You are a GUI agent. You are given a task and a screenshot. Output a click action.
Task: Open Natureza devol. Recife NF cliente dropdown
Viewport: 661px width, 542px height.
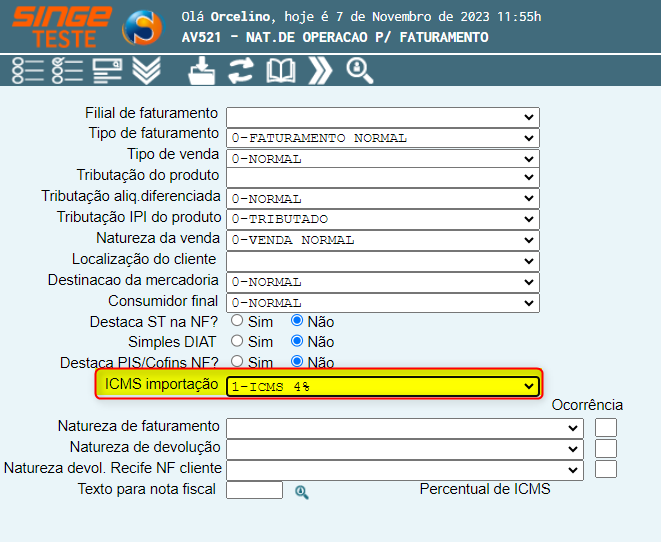coord(405,470)
